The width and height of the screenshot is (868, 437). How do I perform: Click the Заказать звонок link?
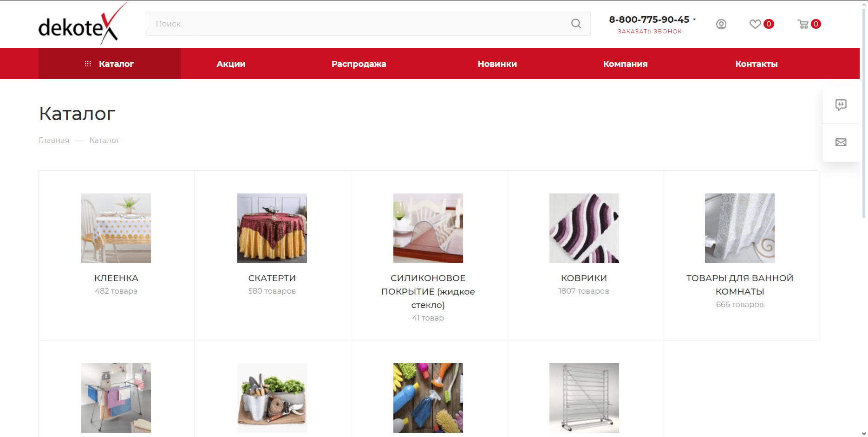coord(650,32)
